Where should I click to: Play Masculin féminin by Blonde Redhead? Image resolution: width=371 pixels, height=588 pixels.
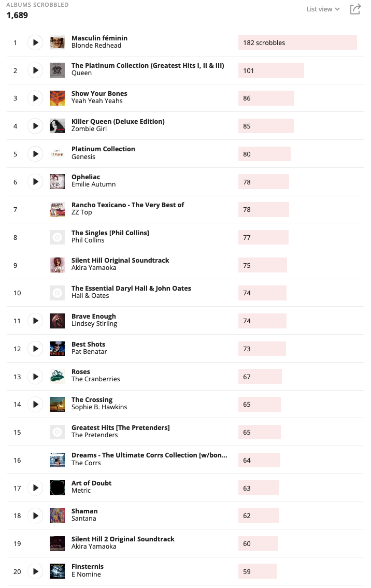tap(35, 42)
